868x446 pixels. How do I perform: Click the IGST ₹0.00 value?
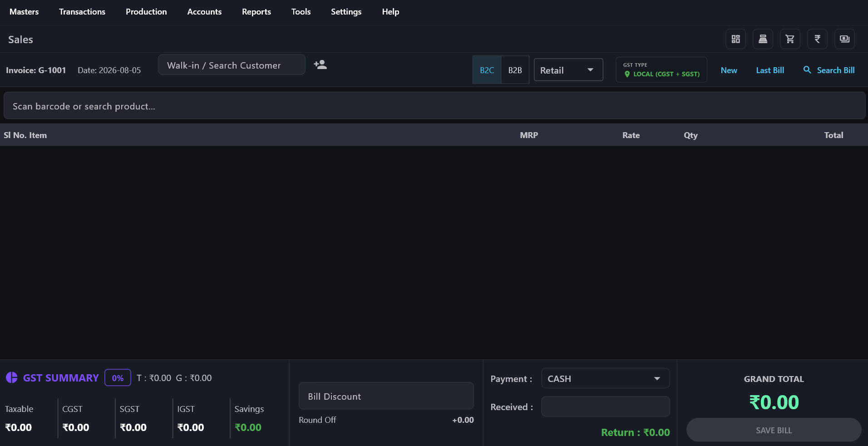coord(191,427)
